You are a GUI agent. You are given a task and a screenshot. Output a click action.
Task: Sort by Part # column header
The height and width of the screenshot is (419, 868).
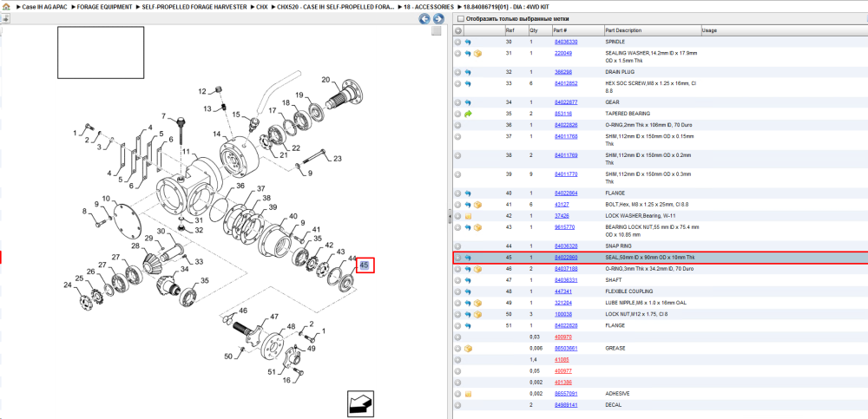click(x=577, y=31)
